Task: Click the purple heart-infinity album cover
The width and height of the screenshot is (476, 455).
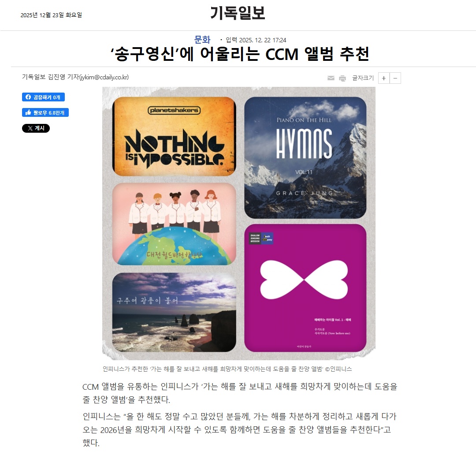Action: [305, 288]
